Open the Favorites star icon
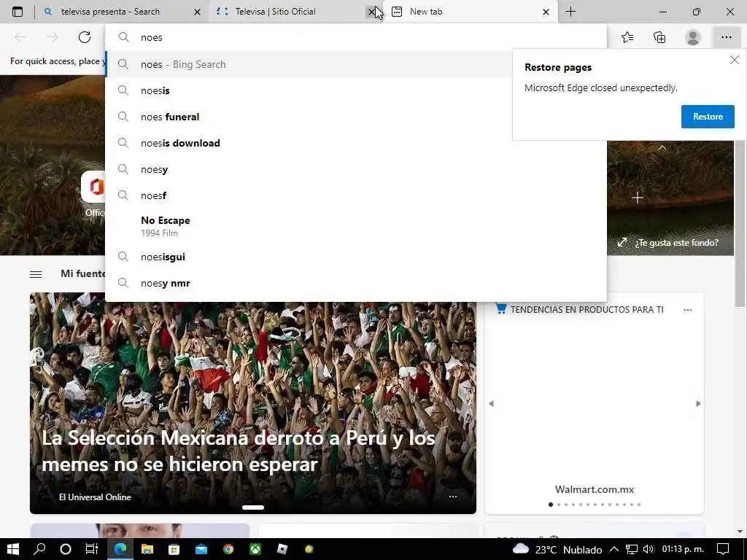Viewport: 747px width, 560px height. [627, 37]
